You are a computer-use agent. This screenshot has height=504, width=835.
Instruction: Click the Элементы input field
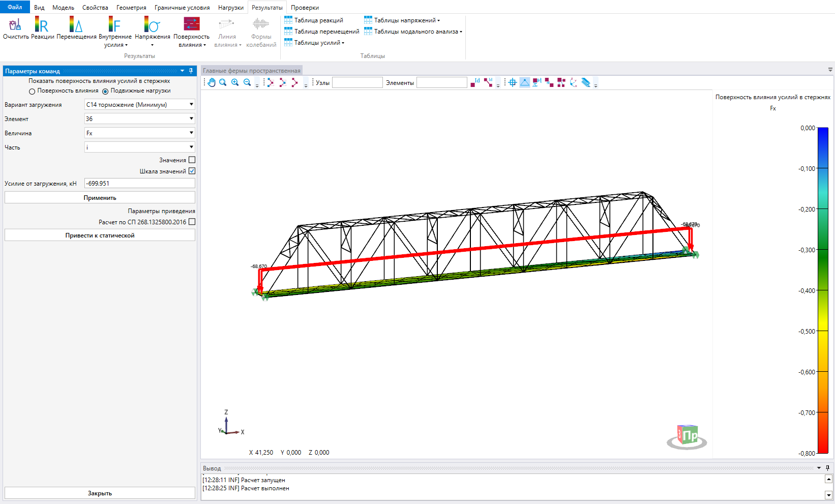tap(441, 82)
